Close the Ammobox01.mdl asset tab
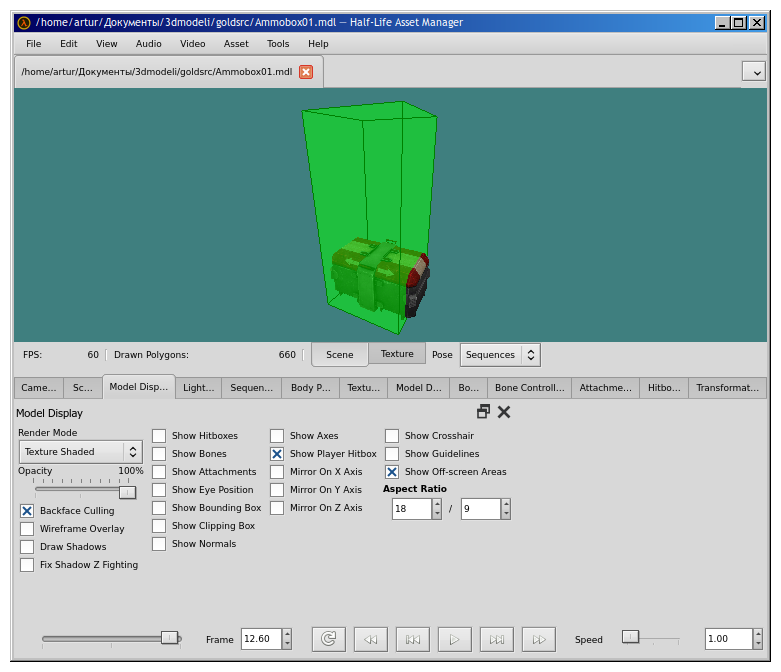The width and height of the screenshot is (781, 672). pos(306,72)
